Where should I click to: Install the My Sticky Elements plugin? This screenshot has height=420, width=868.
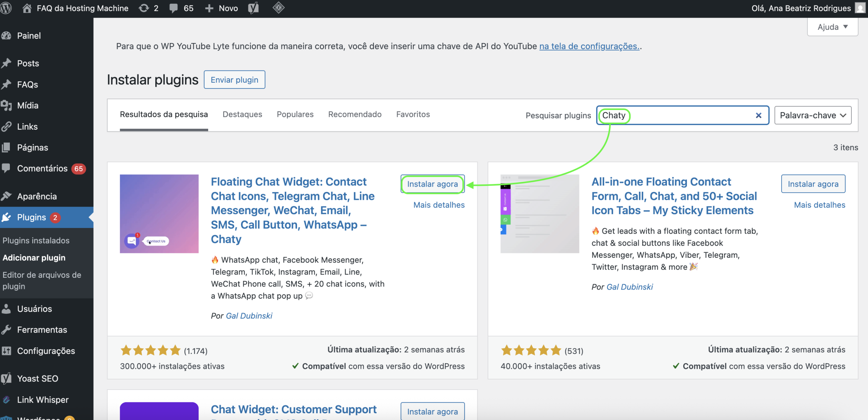point(813,184)
